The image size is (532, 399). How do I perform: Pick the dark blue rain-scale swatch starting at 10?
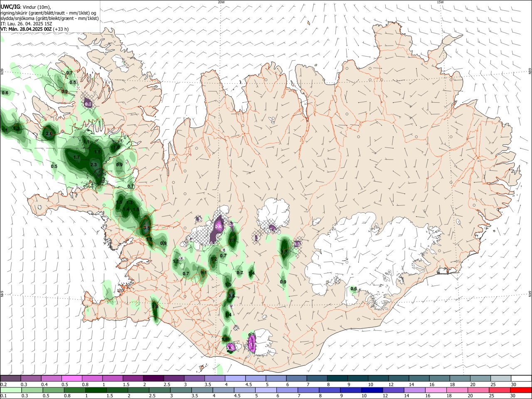click(372, 390)
